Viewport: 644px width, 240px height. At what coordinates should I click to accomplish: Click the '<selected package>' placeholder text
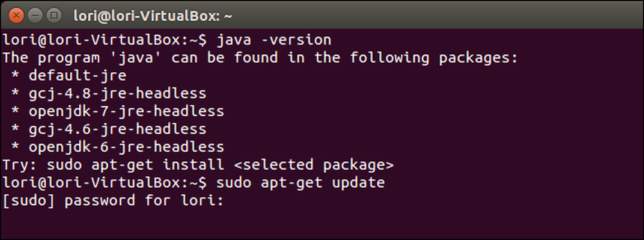pos(313,165)
